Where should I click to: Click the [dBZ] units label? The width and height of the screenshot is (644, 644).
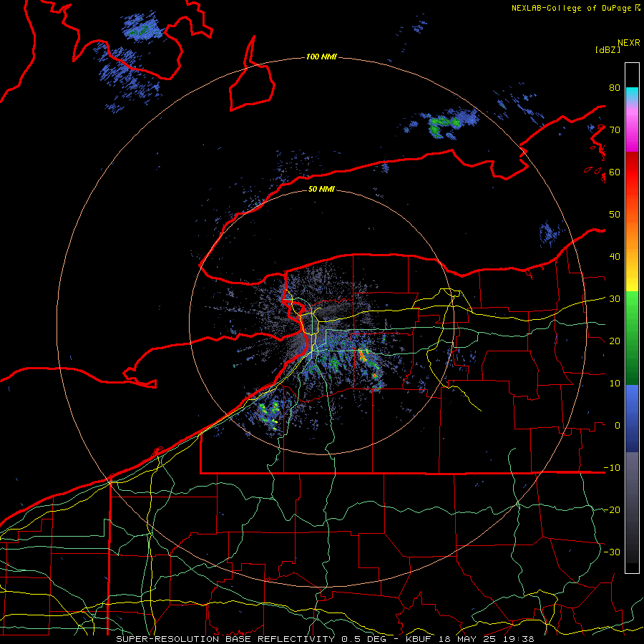(608, 50)
